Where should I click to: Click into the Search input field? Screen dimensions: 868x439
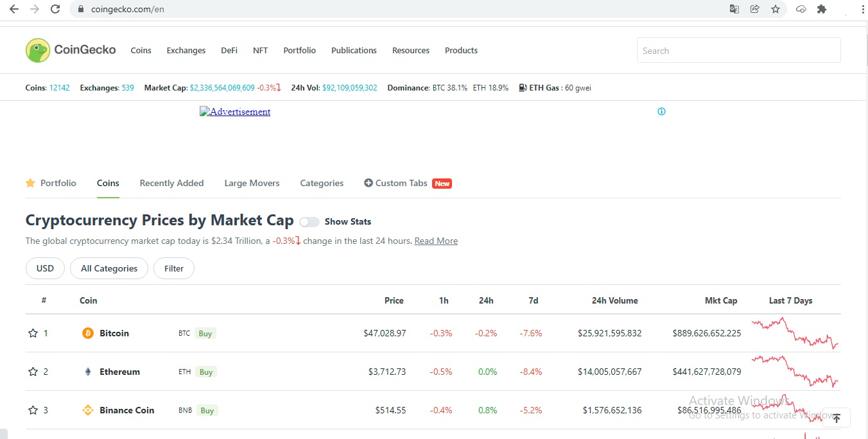point(738,50)
